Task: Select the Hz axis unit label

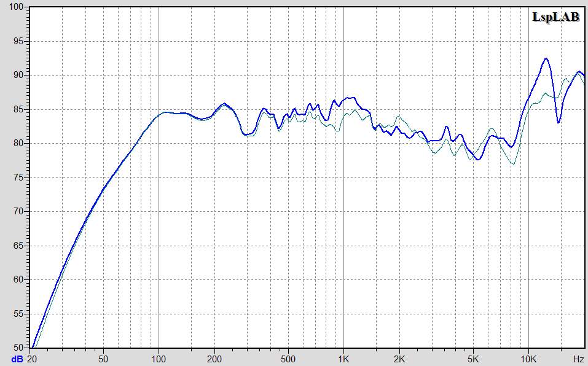Action: click(578, 359)
